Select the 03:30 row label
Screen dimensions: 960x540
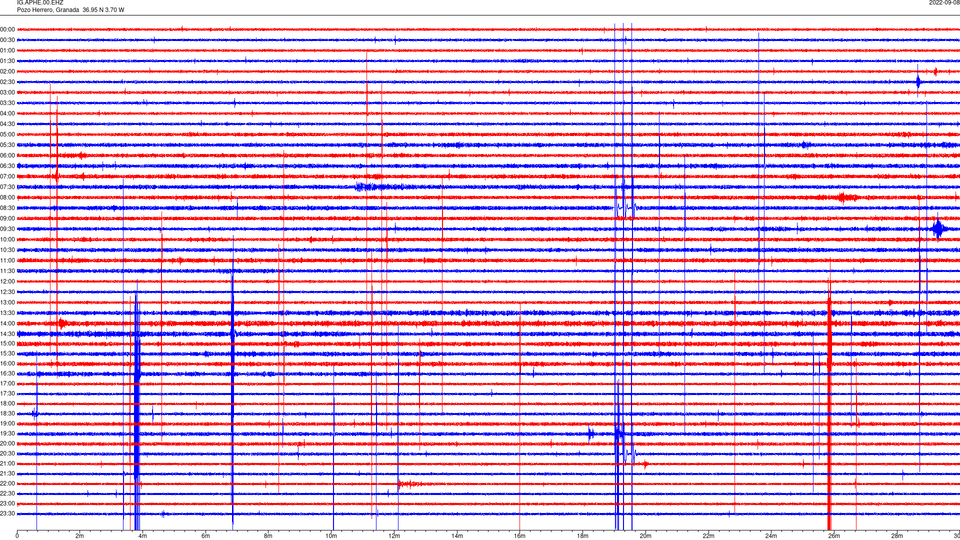(x=7, y=103)
